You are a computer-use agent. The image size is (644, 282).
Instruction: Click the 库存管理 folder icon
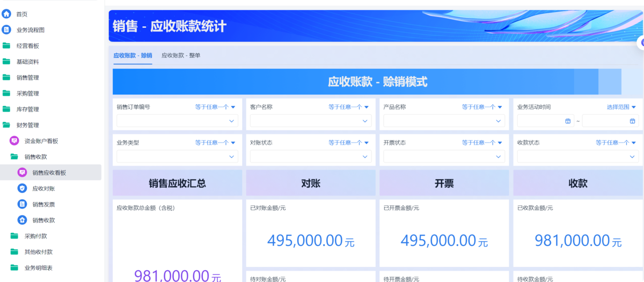6,109
